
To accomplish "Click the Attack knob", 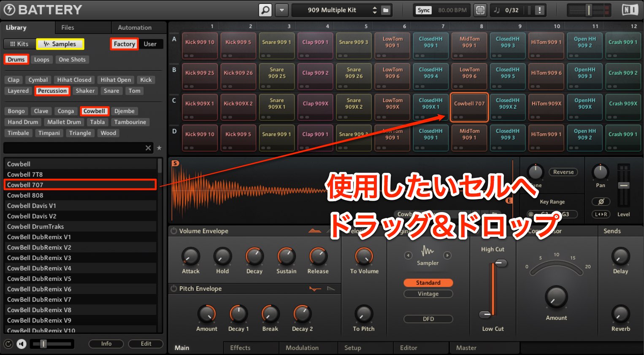I will [x=190, y=256].
